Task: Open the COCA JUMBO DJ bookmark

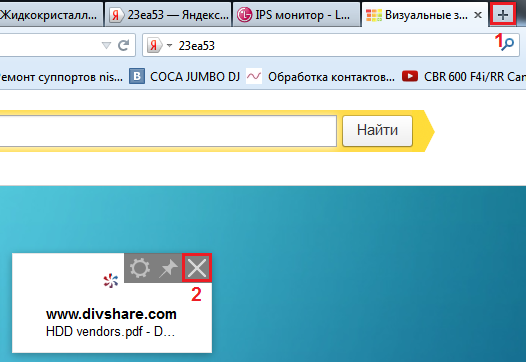Action: pyautogui.click(x=185, y=77)
